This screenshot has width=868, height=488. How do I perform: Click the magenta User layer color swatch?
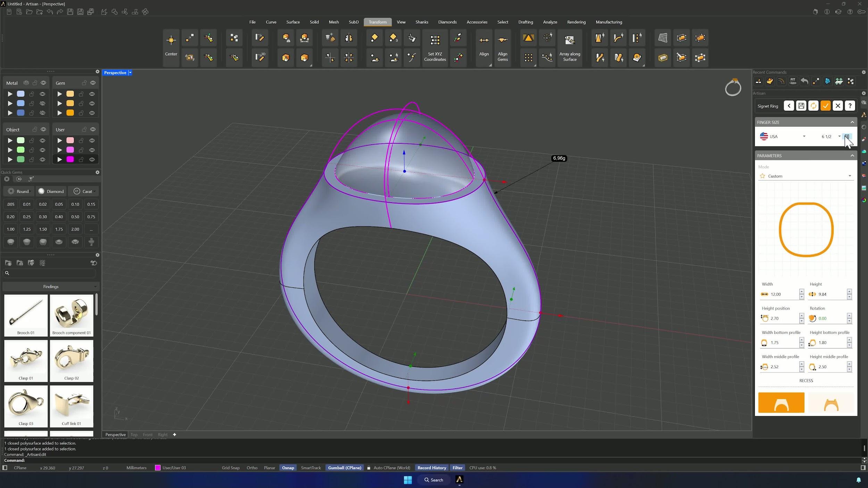point(70,159)
